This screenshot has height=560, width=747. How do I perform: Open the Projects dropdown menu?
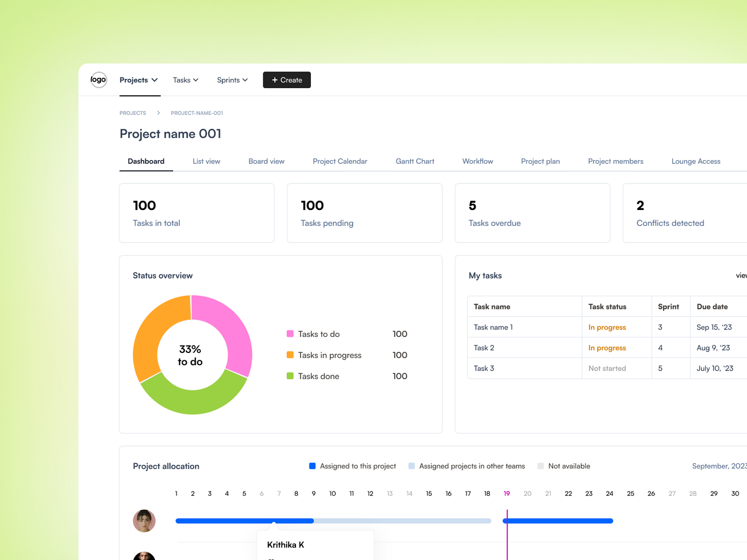[x=139, y=80]
